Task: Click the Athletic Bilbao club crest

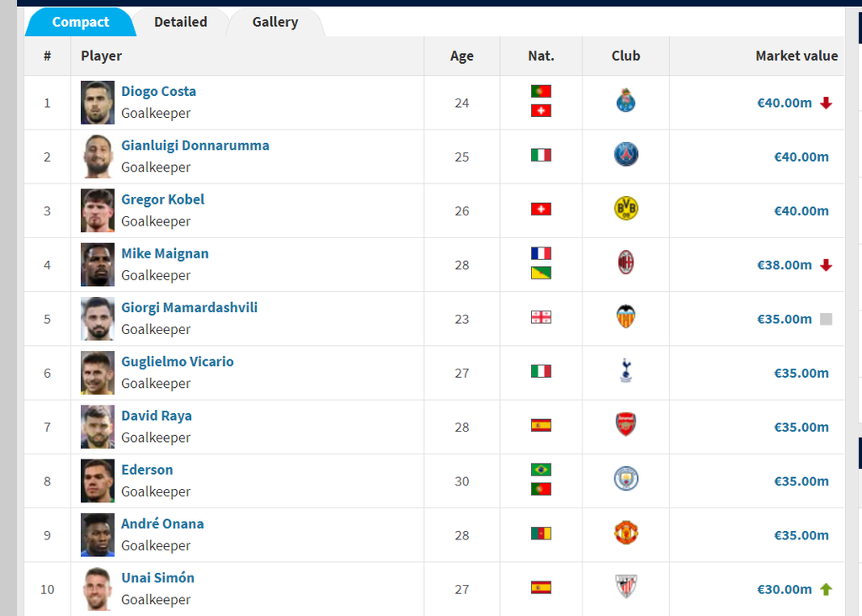Action: coord(625,587)
